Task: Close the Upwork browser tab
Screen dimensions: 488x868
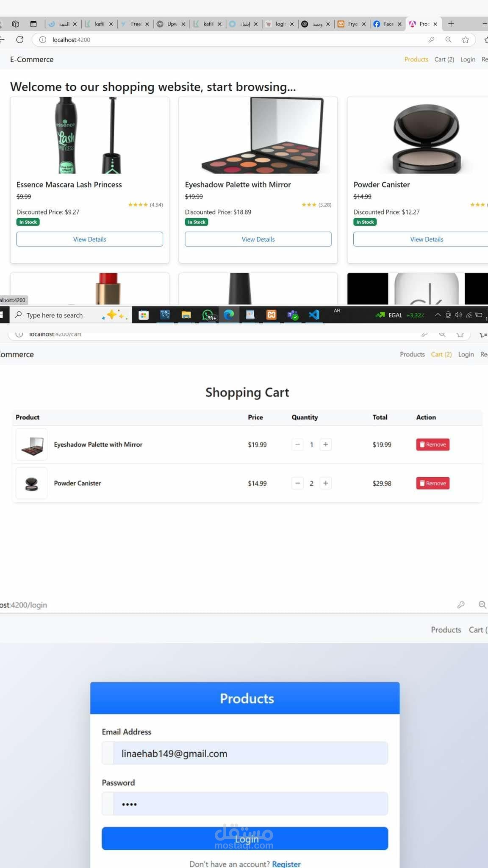Action: point(183,24)
